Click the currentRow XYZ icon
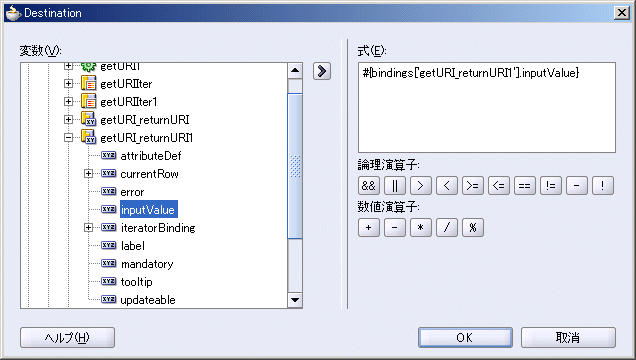The image size is (636, 360). click(x=108, y=174)
